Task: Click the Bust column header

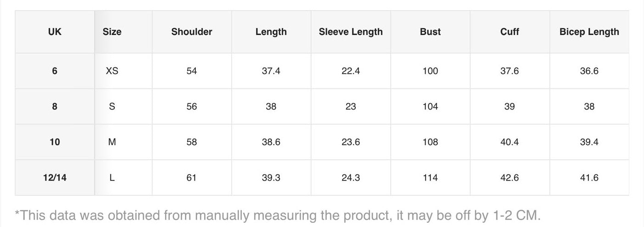Action: tap(430, 32)
